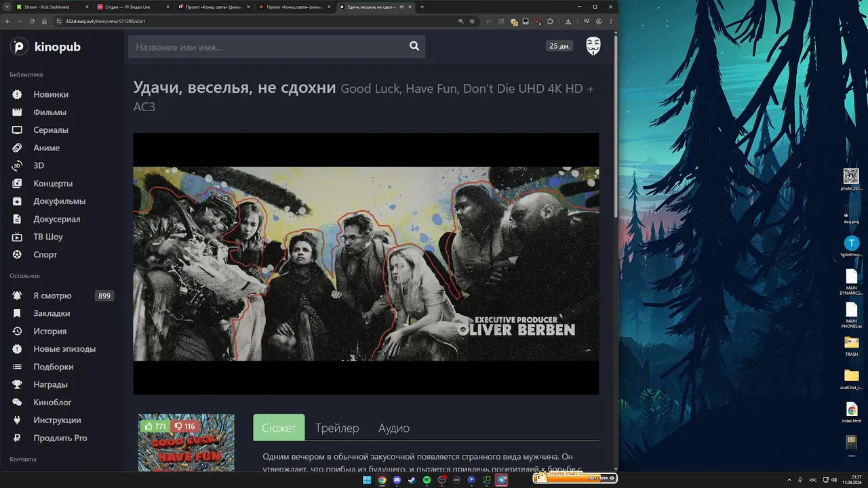This screenshot has height=488, width=868.
Task: Switch to Студия — VK Видео Live tab
Action: click(x=133, y=7)
